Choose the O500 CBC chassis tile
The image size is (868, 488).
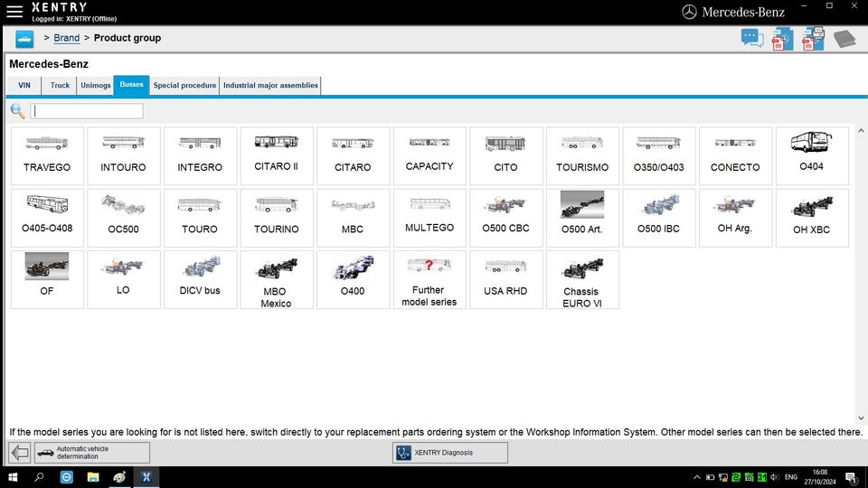(506, 218)
